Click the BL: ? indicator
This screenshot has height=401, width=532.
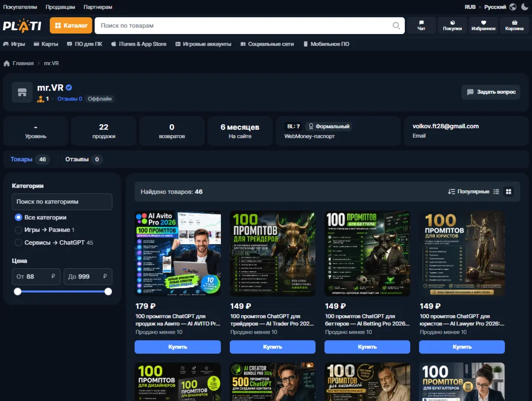293,126
